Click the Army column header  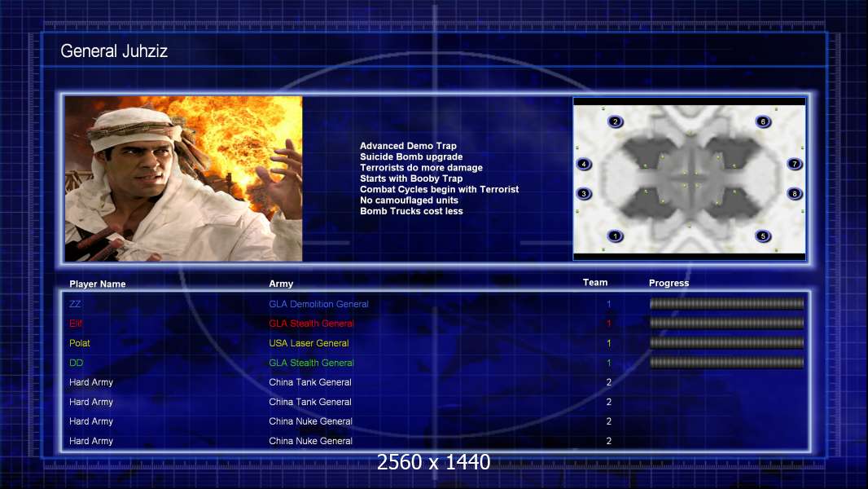coord(281,284)
